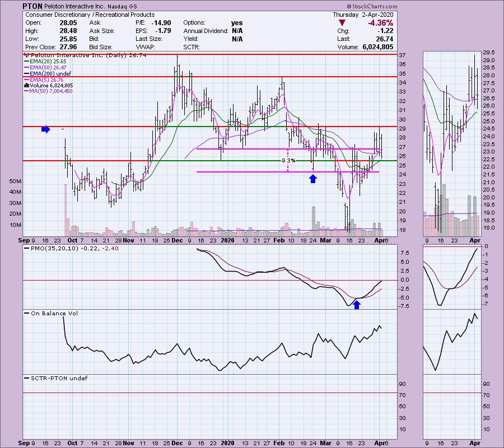Select the Chg value -1.22
The width and height of the screenshot is (504, 448).
(387, 31)
